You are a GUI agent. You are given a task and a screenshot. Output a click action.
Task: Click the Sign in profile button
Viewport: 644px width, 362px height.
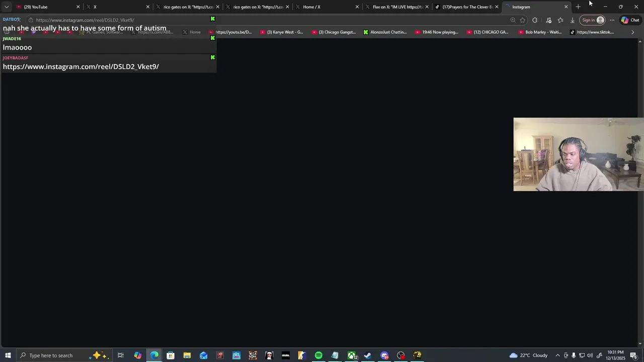593,20
